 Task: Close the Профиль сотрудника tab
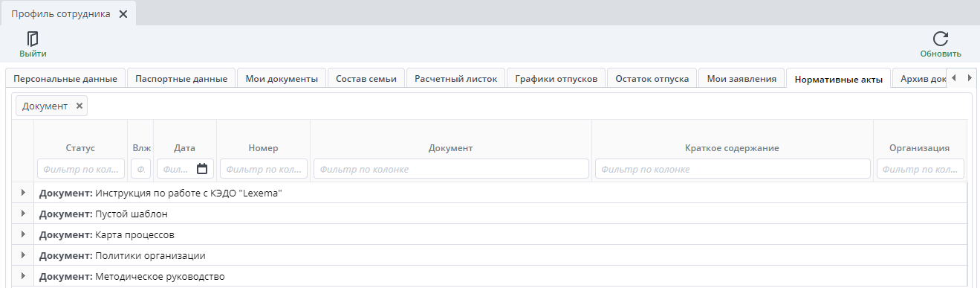(123, 14)
